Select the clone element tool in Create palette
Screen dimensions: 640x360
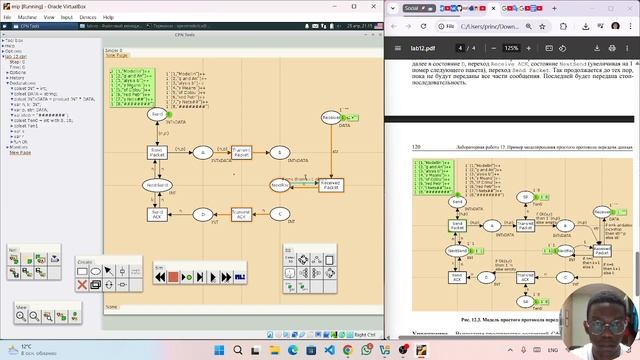(96, 284)
